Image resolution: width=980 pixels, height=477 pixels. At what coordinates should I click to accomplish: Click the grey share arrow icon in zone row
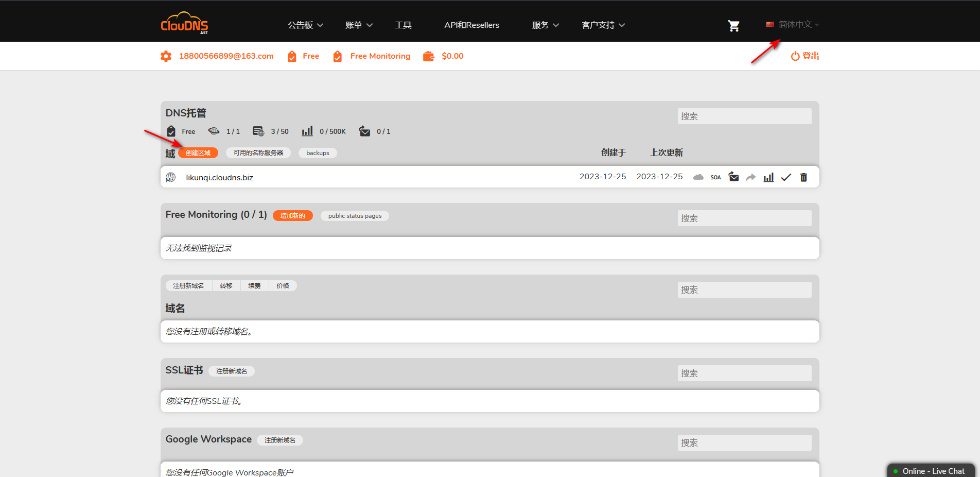pyautogui.click(x=751, y=177)
